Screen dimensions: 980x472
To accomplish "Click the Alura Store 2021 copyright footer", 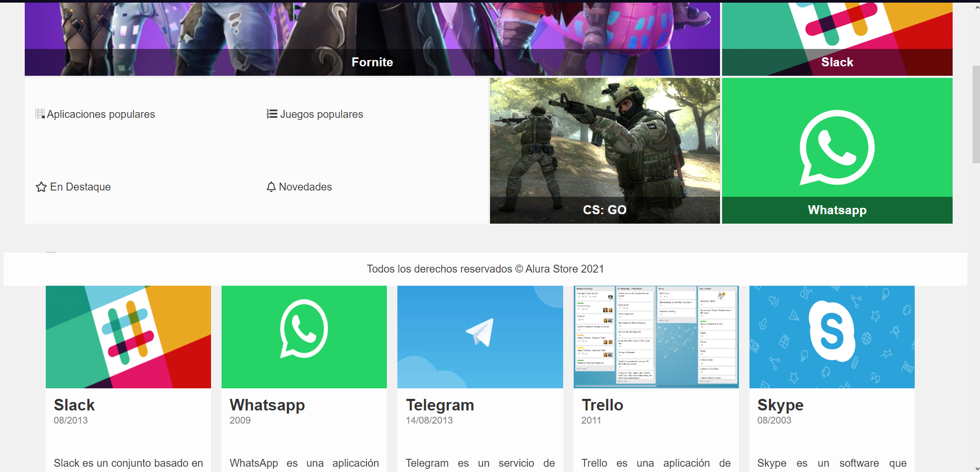I will pos(485,269).
